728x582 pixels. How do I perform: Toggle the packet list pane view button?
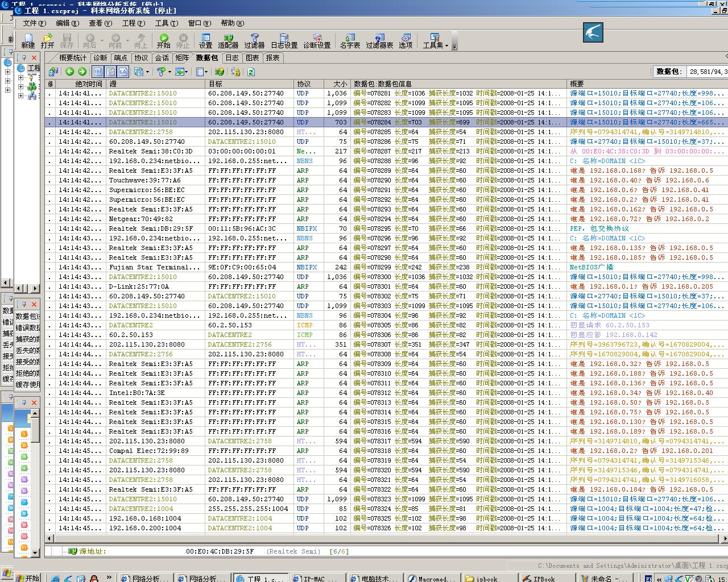98,72
